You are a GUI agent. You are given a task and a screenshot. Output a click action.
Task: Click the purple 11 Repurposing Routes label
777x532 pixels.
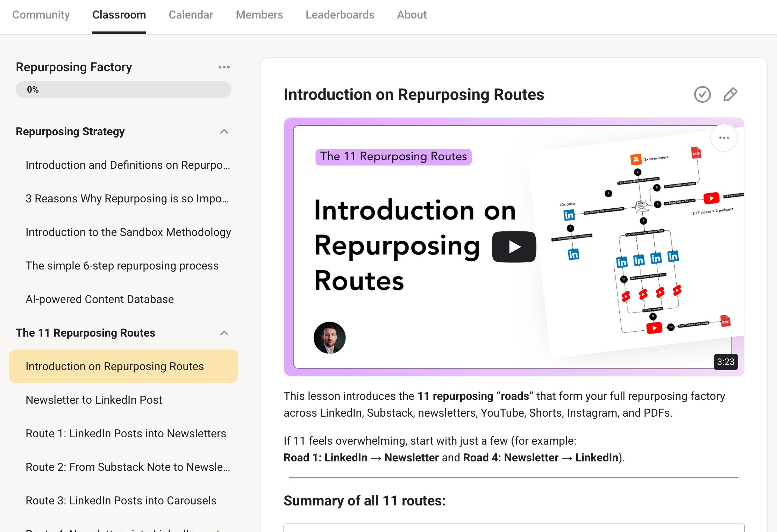pos(393,157)
